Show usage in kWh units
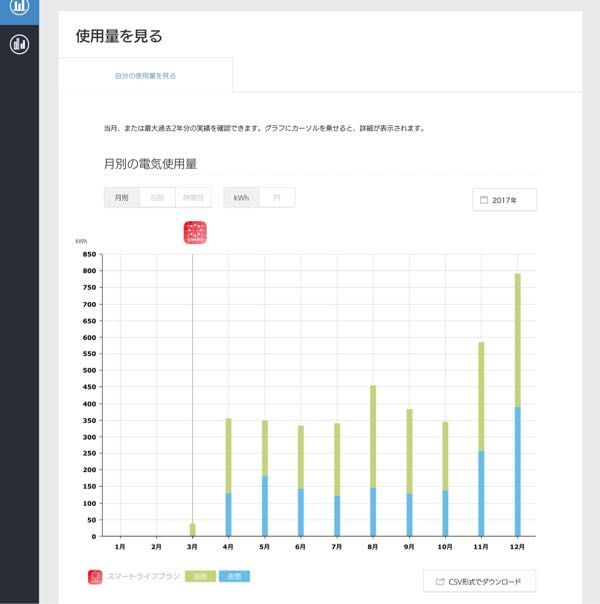 click(x=241, y=198)
